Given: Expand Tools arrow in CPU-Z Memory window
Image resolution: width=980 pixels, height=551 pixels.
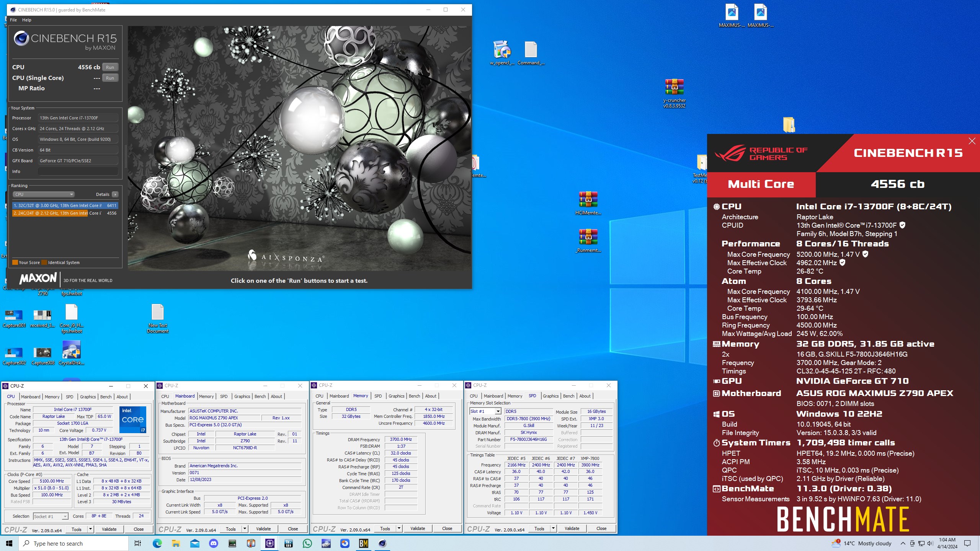Looking at the screenshot, I should pos(399,528).
